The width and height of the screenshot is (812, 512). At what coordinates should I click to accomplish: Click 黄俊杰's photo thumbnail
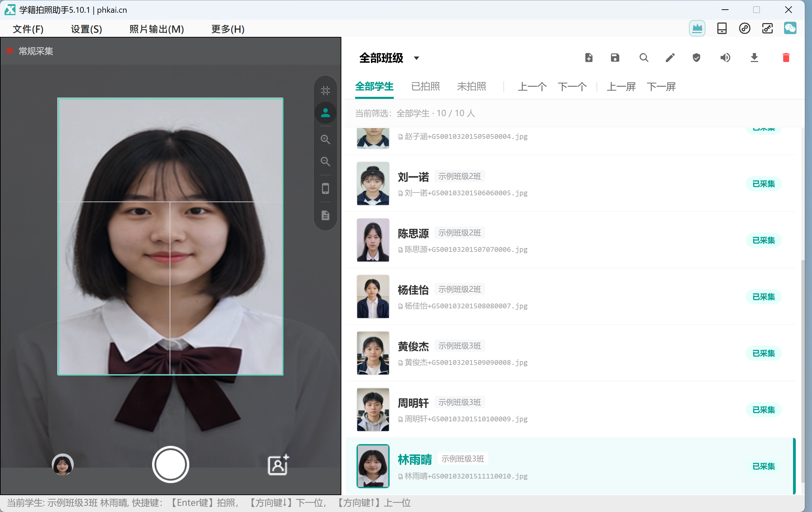(x=373, y=353)
